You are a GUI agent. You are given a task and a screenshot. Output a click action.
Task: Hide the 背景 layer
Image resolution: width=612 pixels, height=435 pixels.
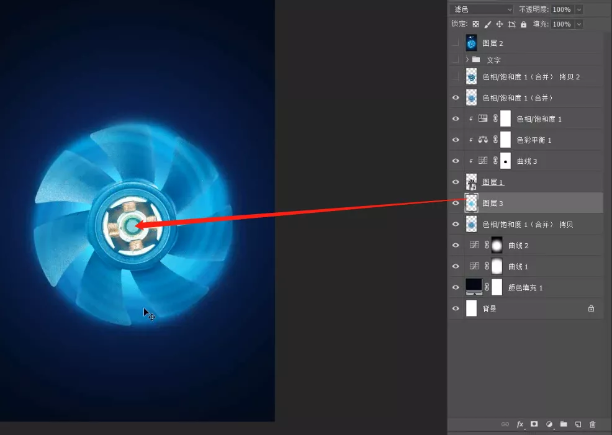click(455, 308)
